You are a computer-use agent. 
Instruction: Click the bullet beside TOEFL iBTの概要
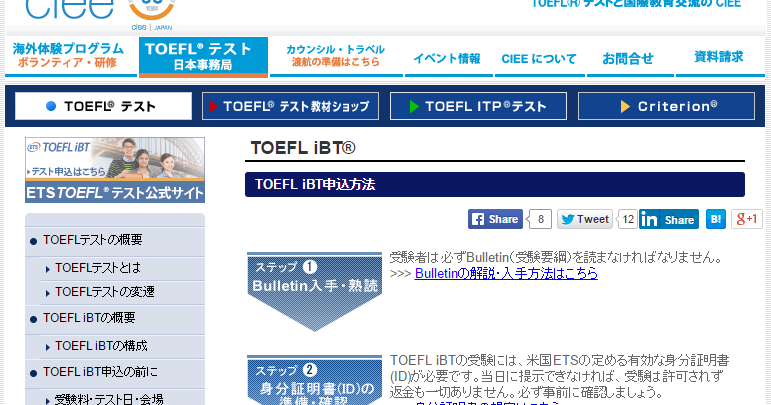pyautogui.click(x=33, y=319)
